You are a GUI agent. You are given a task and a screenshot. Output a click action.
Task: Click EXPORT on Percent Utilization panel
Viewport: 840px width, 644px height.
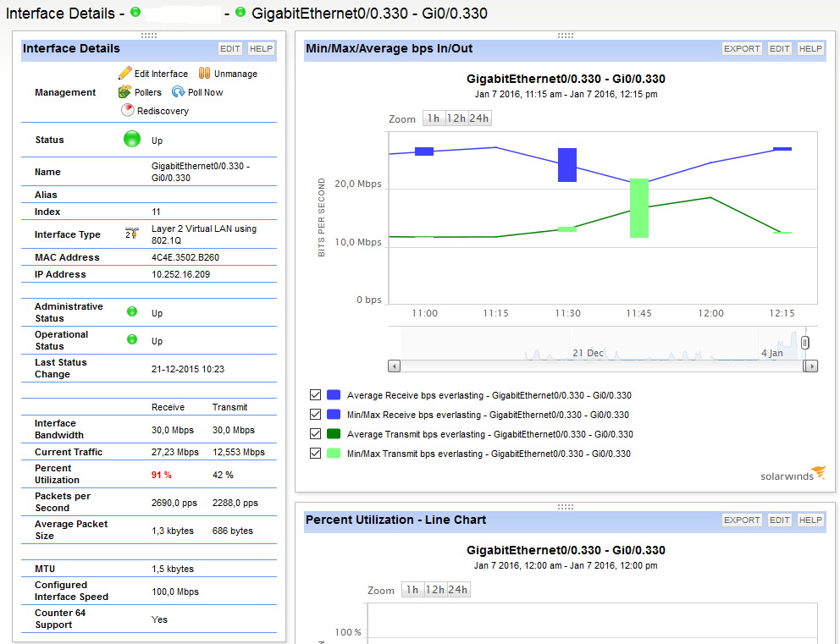point(742,520)
